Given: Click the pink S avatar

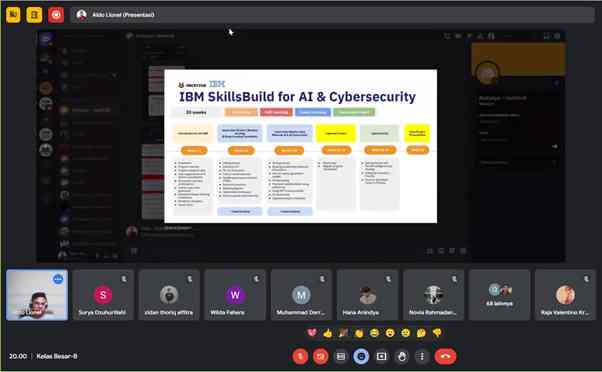Looking at the screenshot, I should click(x=103, y=295).
